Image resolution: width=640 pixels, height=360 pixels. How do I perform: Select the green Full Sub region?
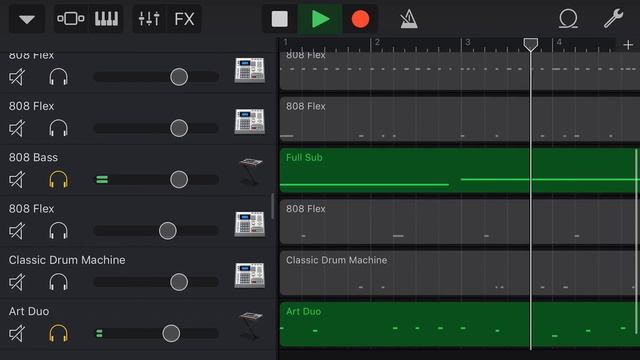pos(460,170)
